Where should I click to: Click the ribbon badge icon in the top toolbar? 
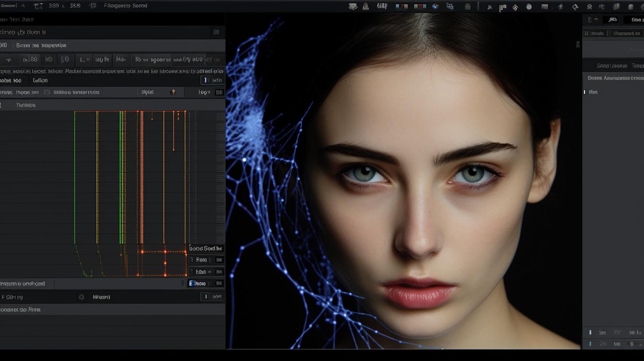[x=590, y=7]
